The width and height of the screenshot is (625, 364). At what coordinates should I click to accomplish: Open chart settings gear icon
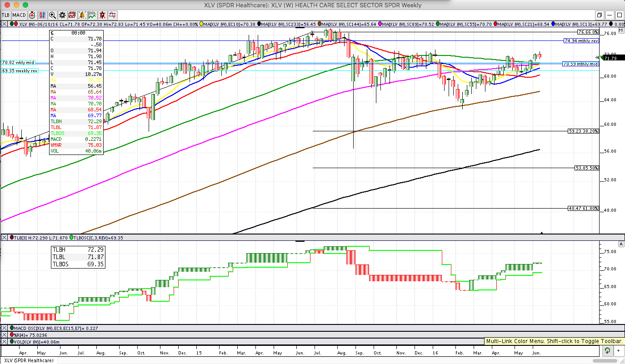(x=62, y=15)
